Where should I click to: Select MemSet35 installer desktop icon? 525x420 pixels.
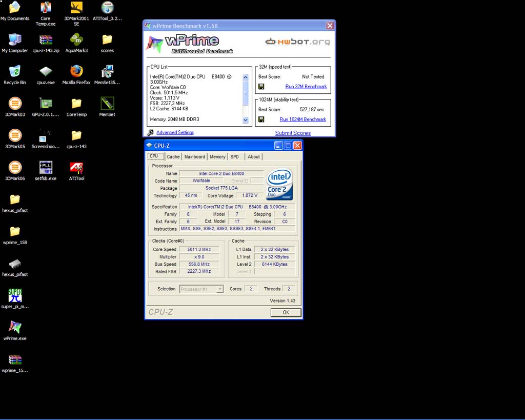107,75
